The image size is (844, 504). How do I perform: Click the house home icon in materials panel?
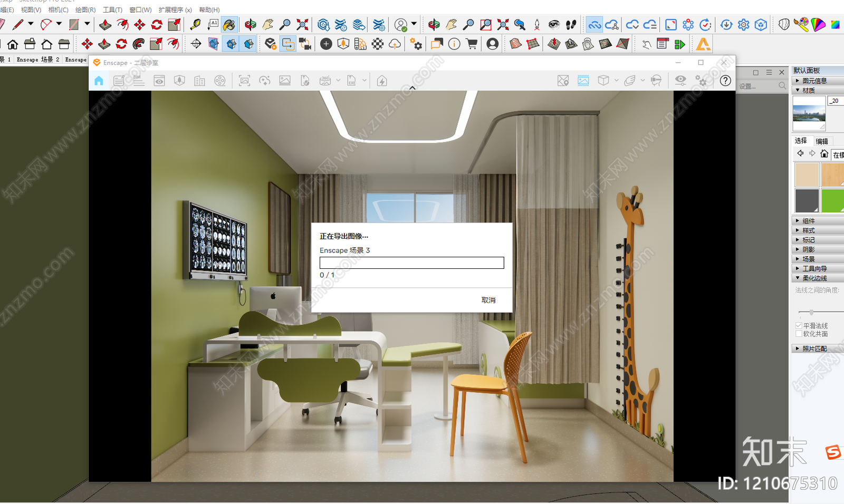click(824, 153)
